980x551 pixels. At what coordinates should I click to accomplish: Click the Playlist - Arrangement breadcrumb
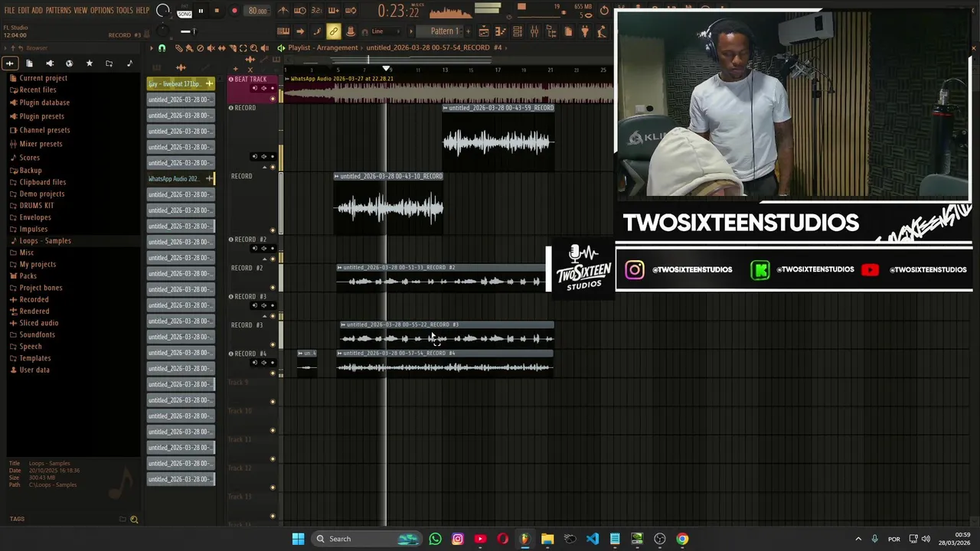322,47
